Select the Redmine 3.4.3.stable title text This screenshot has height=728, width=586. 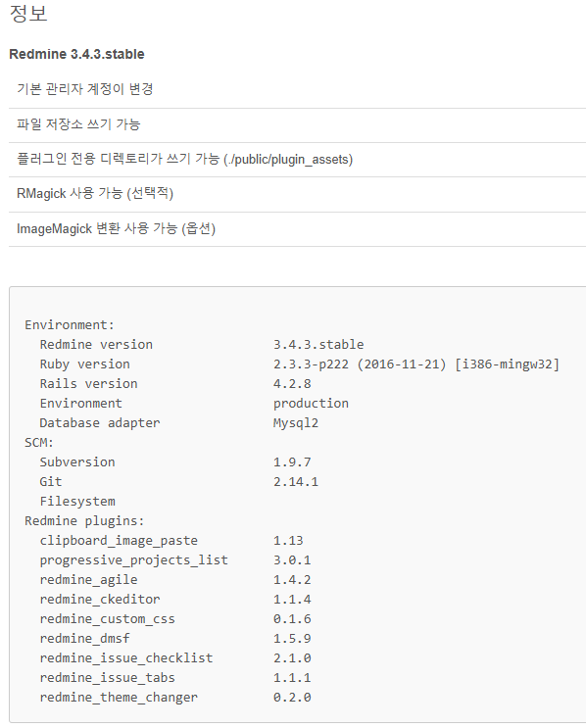pos(76,54)
